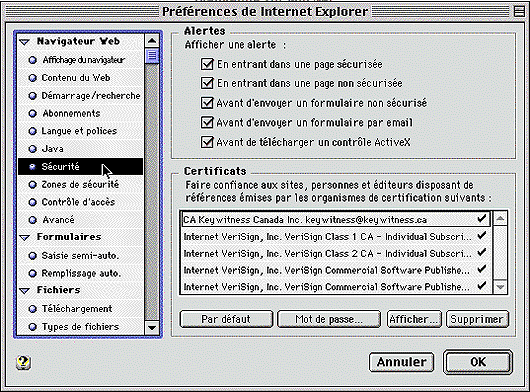The width and height of the screenshot is (530, 392).
Task: Uncheck En entrant dans une page sécurisée
Action: (207, 64)
